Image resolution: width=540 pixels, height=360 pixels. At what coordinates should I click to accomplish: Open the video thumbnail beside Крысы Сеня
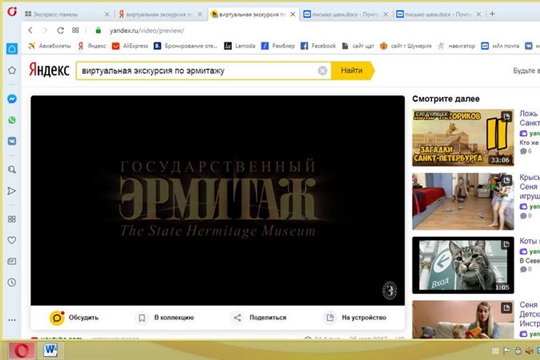click(x=463, y=201)
